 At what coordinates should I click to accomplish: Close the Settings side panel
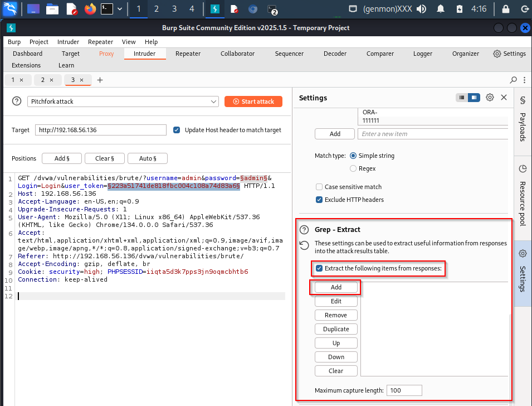click(x=504, y=98)
